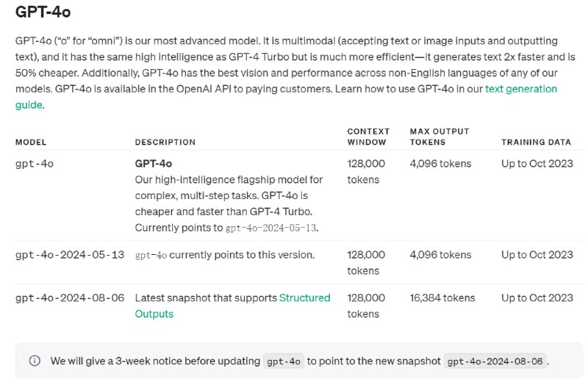Open the text generation guide link
The width and height of the screenshot is (588, 382).
pyautogui.click(x=520, y=89)
